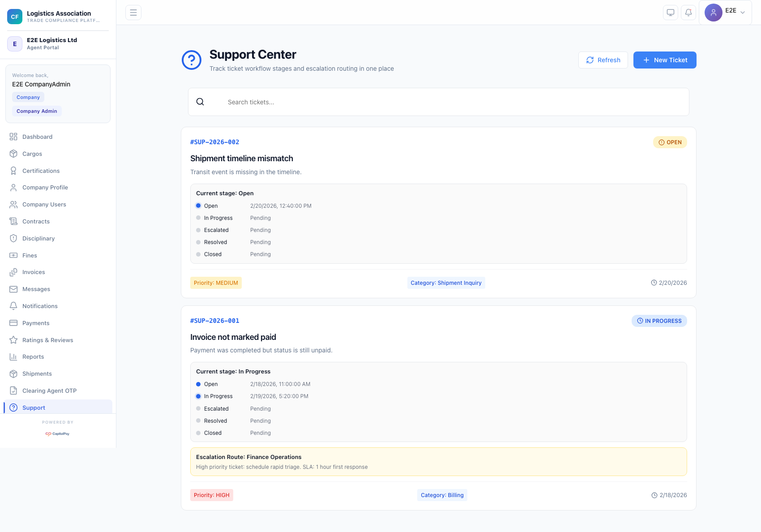Click the E2E Logistics Ltd company selector
The width and height of the screenshot is (761, 532).
pos(58,44)
